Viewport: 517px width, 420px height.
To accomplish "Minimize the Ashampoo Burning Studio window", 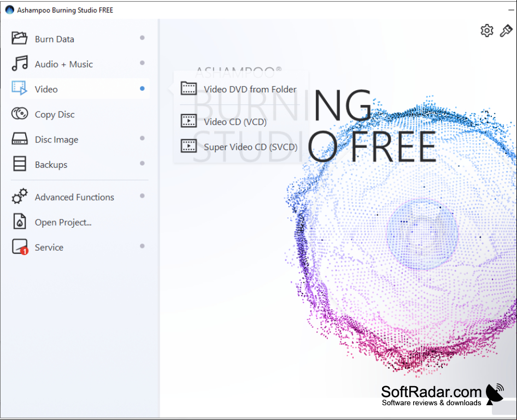I will (x=511, y=10).
